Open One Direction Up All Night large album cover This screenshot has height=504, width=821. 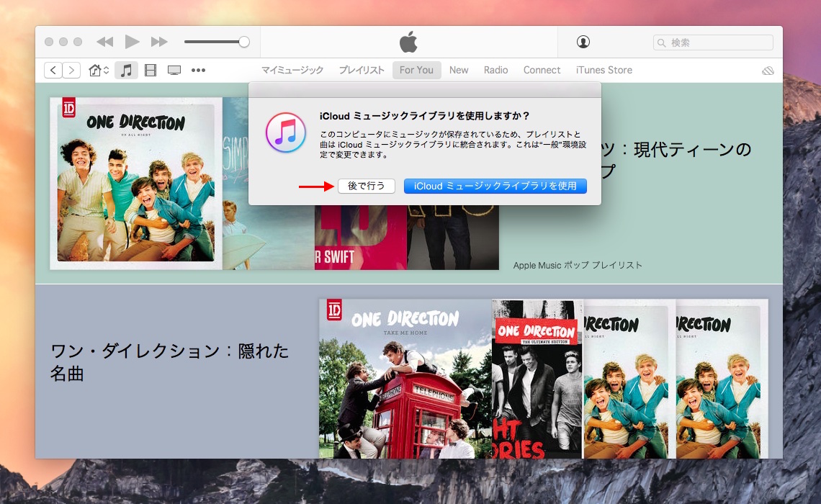136,183
